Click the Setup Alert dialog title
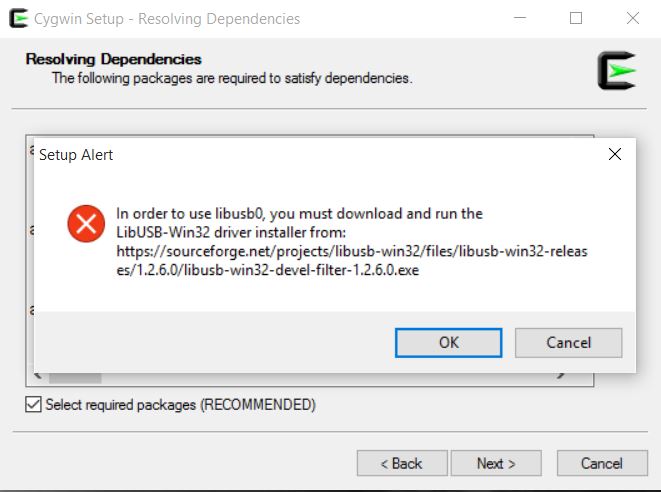The height and width of the screenshot is (492, 661). pos(76,155)
